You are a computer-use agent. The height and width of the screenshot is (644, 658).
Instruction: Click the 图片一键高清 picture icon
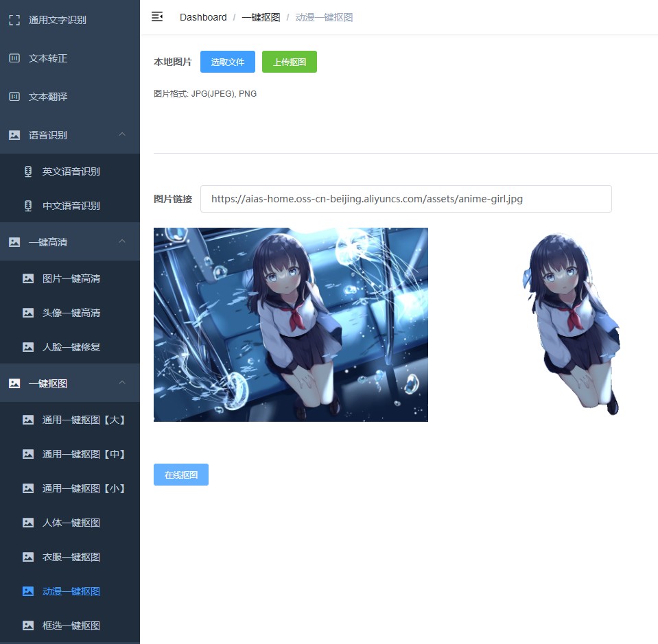pyautogui.click(x=28, y=278)
